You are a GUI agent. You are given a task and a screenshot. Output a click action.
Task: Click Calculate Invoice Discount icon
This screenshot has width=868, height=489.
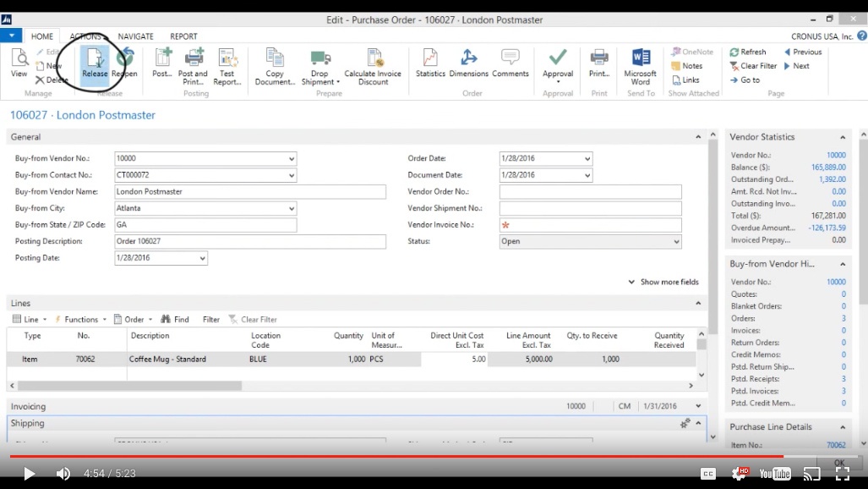click(x=373, y=67)
